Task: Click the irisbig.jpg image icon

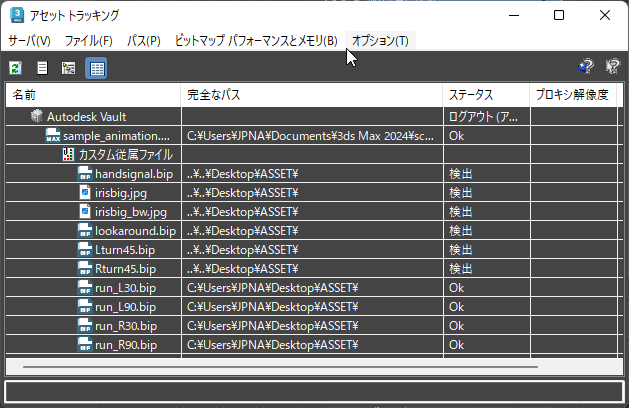Action: tap(85, 193)
